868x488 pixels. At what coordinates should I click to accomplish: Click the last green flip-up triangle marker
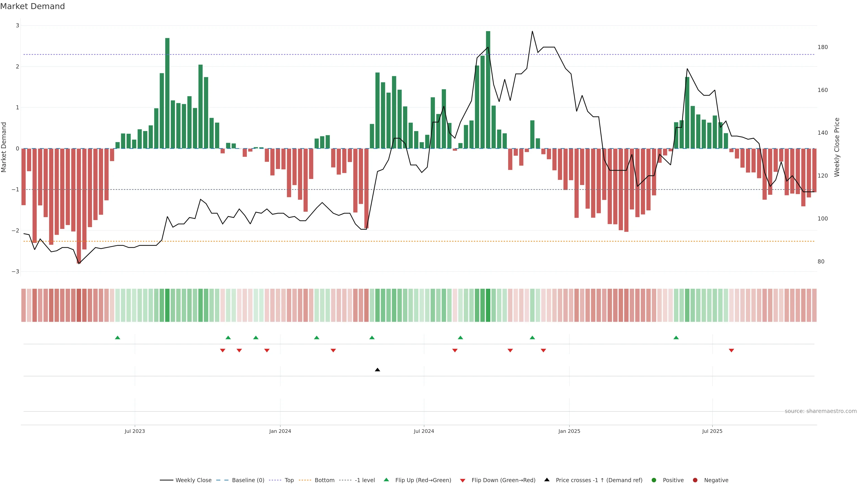pos(676,338)
